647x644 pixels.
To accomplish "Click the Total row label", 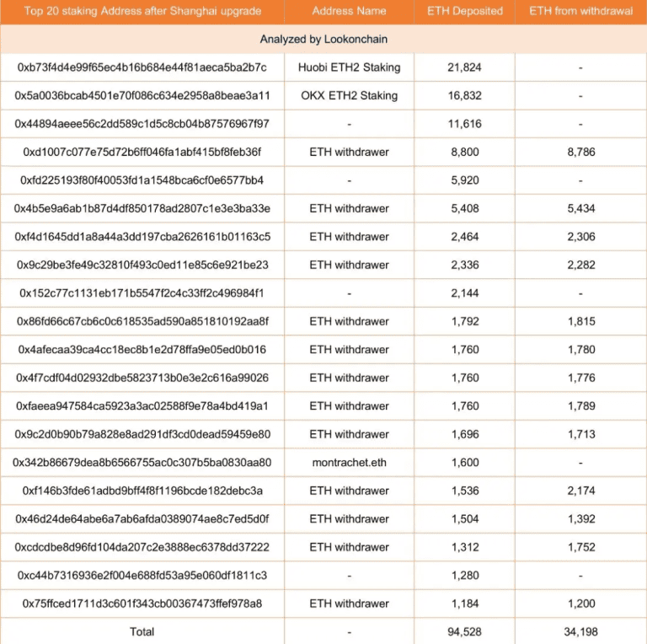I will [x=142, y=631].
